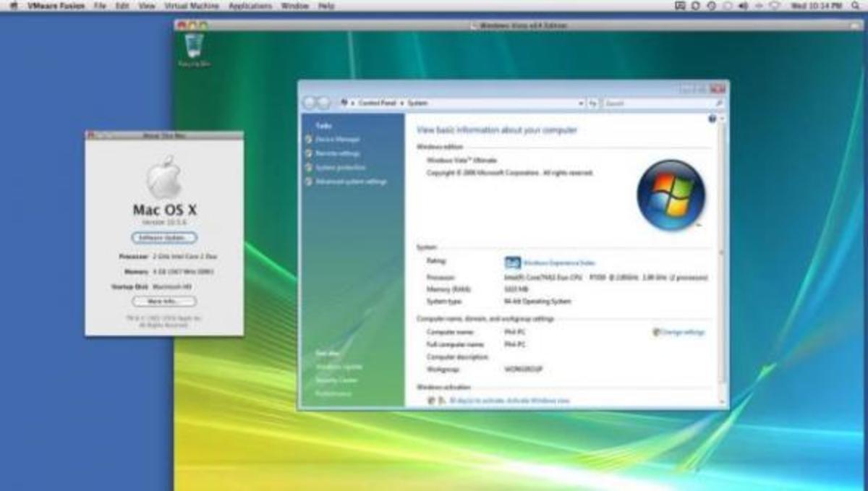Open the Windows Experience Index link
This screenshot has width=868, height=491.
[x=558, y=262]
